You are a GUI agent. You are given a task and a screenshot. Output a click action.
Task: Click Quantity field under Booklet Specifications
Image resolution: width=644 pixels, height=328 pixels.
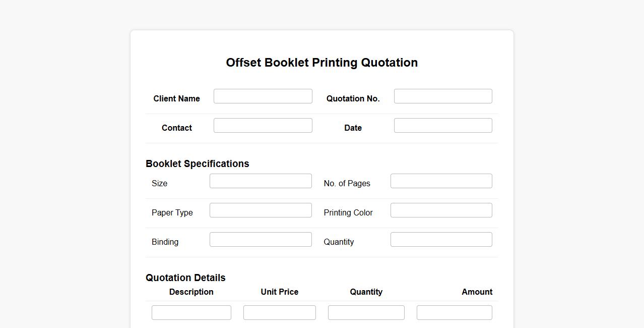pos(441,240)
